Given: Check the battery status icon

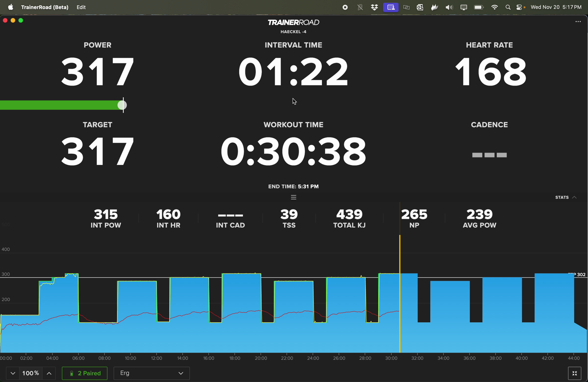Looking at the screenshot, I should click(479, 7).
